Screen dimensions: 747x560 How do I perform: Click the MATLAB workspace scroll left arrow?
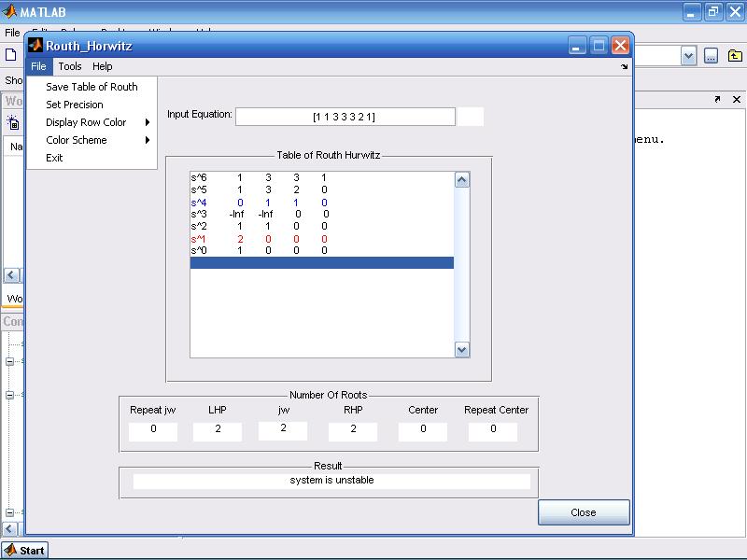click(x=11, y=275)
